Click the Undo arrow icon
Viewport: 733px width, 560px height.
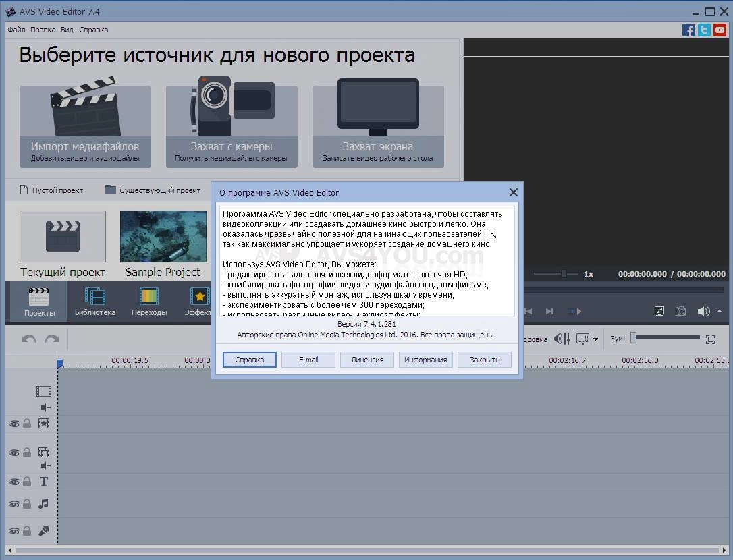tap(28, 339)
